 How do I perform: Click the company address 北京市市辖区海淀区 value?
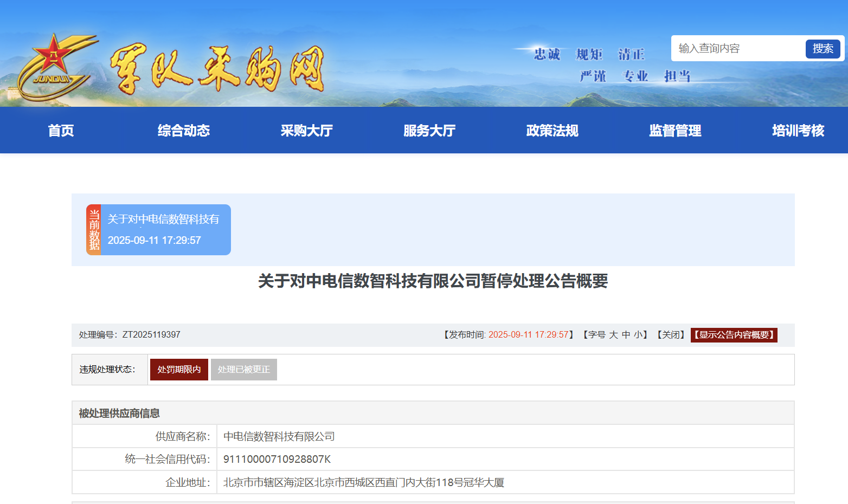[364, 482]
